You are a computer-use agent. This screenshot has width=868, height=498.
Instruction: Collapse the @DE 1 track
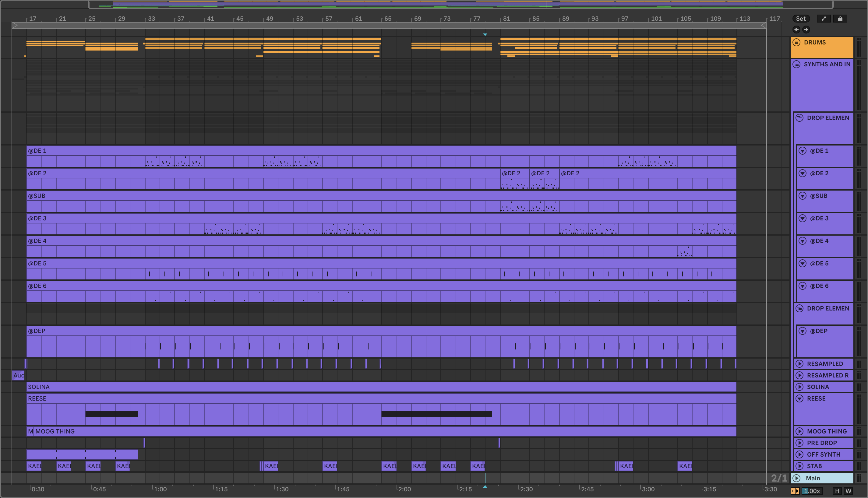pyautogui.click(x=803, y=151)
